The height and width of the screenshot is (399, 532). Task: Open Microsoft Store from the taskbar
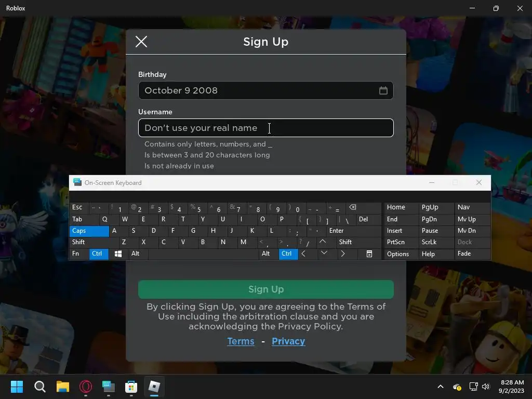coord(131,387)
